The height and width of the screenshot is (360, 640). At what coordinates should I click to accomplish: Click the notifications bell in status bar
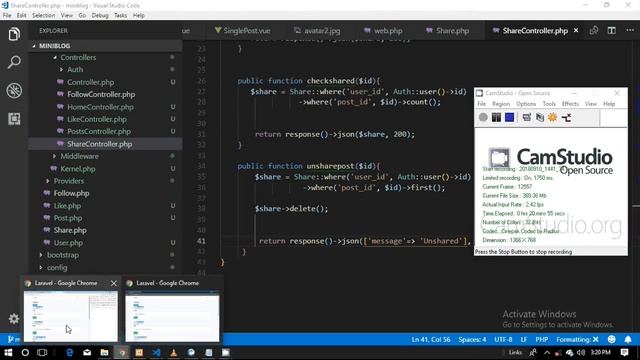[x=628, y=339]
